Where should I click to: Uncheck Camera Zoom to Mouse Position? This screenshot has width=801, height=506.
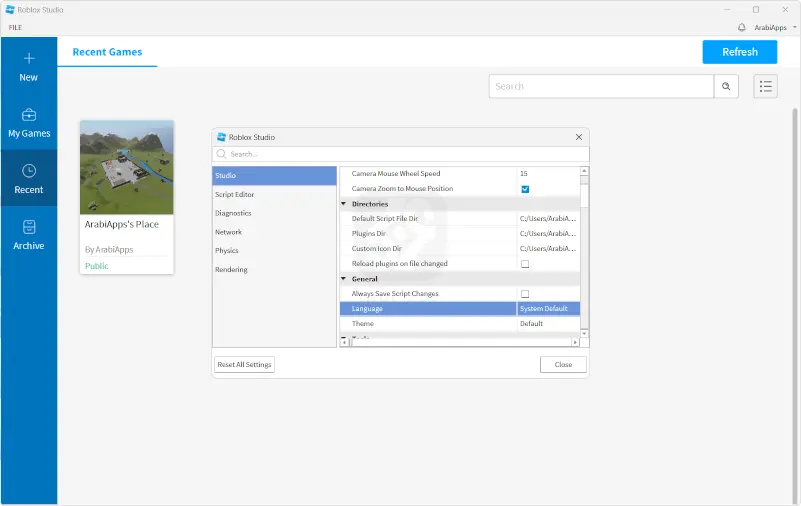[x=525, y=189]
